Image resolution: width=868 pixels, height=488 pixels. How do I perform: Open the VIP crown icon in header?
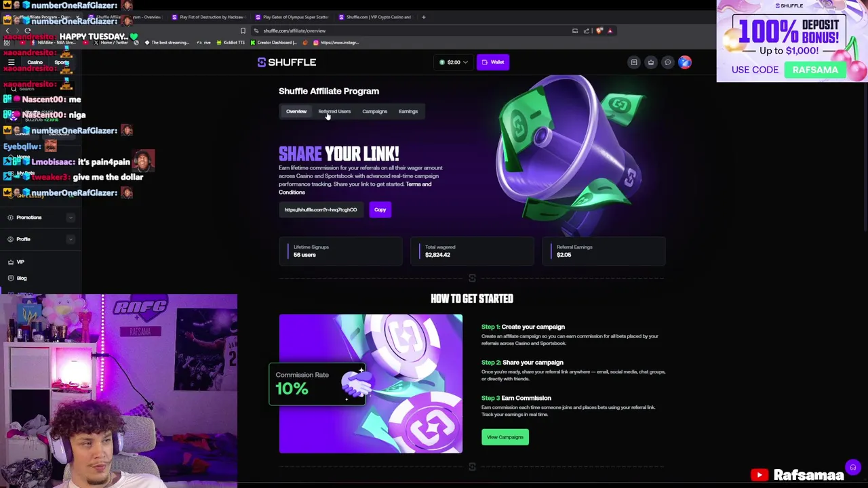(x=651, y=62)
